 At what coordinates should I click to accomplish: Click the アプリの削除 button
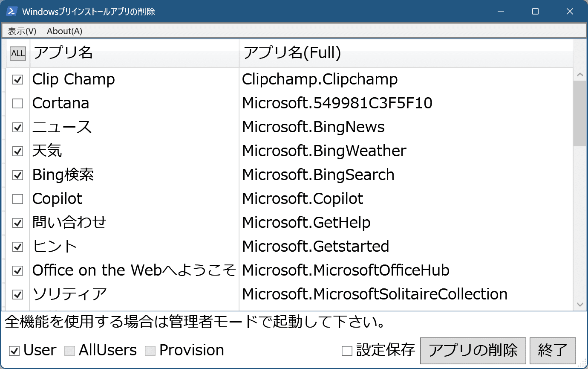(x=473, y=351)
